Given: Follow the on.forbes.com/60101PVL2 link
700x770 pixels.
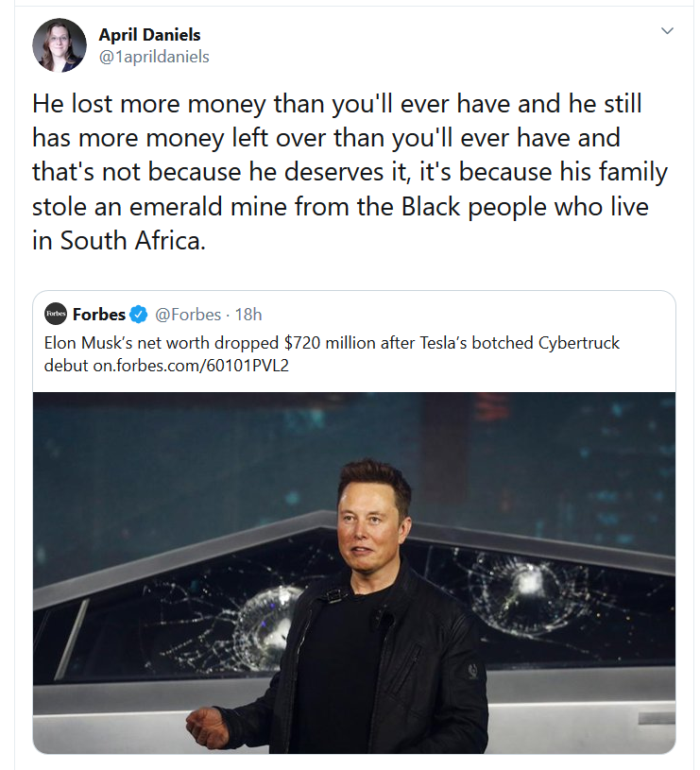Looking at the screenshot, I should click(190, 365).
